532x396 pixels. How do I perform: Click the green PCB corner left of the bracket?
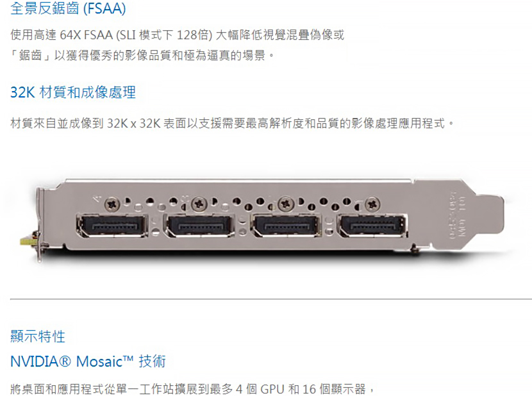click(28, 240)
